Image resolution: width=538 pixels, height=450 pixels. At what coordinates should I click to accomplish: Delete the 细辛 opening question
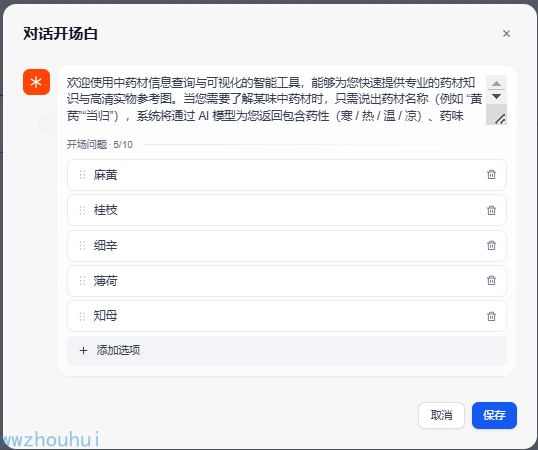click(x=491, y=245)
